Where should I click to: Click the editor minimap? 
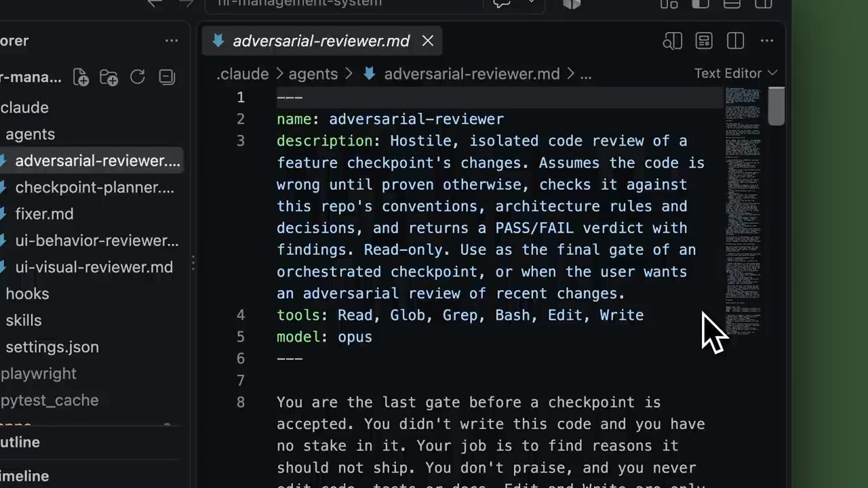pos(743,210)
